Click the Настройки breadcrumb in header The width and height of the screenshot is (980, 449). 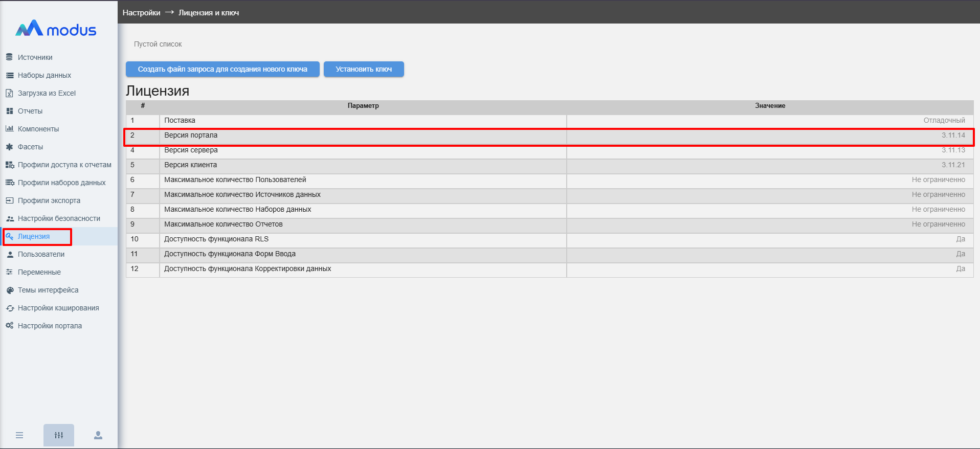tap(141, 13)
